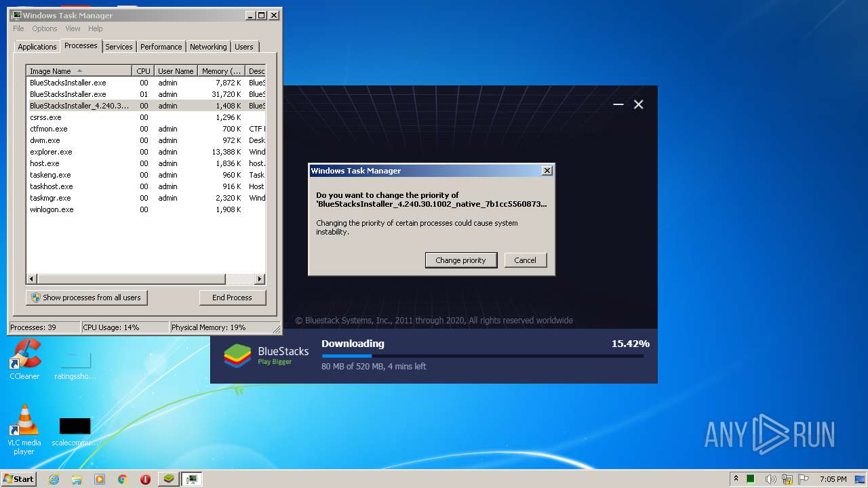Click Show processes from all users
The image size is (868, 488).
(x=87, y=298)
